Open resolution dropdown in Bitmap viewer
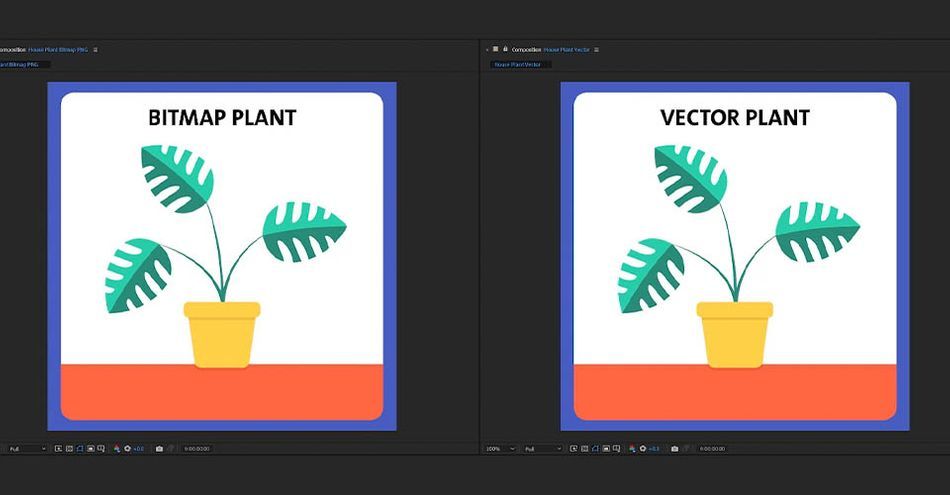This screenshot has height=495, width=950. (27, 449)
